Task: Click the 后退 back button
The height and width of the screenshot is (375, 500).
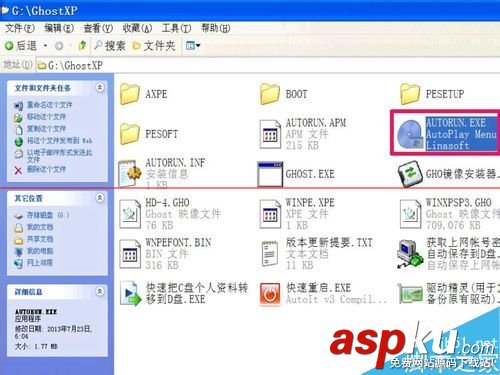Action: 21,46
